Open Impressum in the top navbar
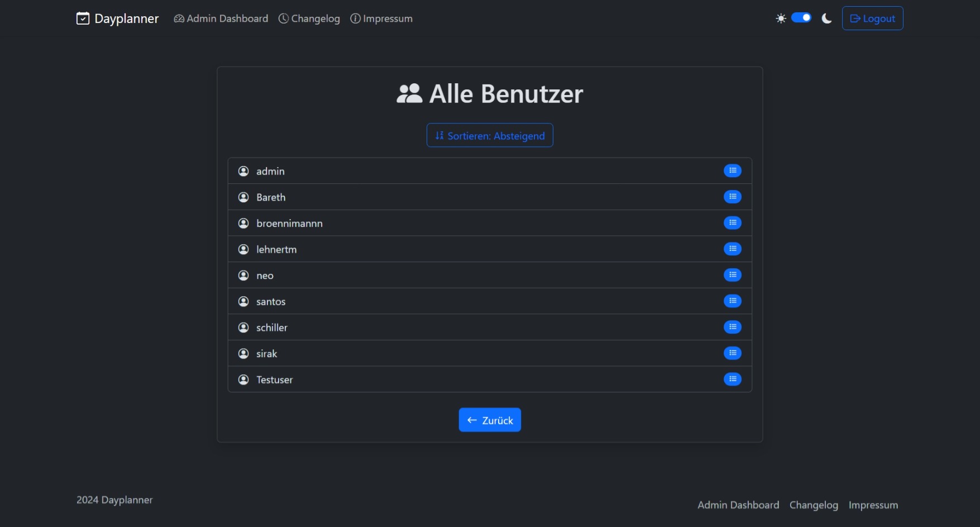The image size is (980, 527). [381, 18]
